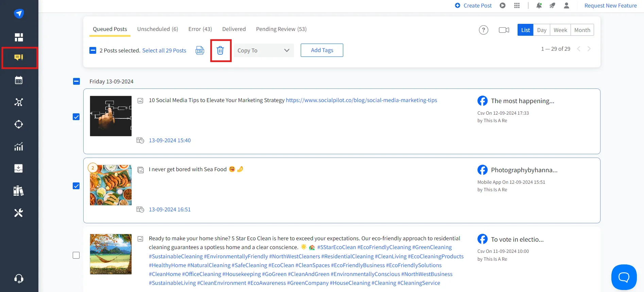The image size is (644, 292).
Task: Delete selected posts with trash icon
Action: click(x=220, y=50)
